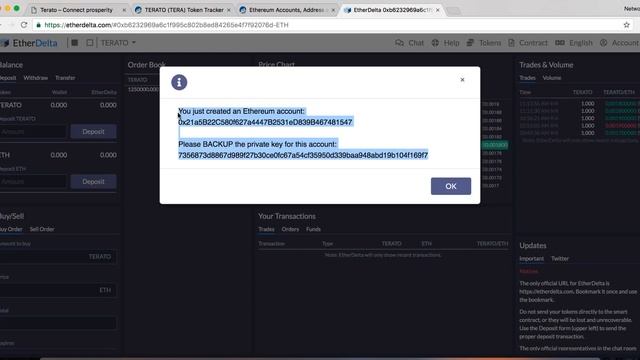The image size is (640, 360).
Task: Click 'Please BACKUP the private key' text
Action: 258,144
